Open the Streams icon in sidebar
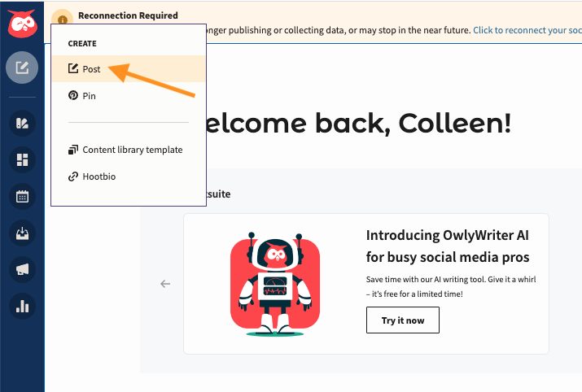582x392 pixels. point(22,124)
